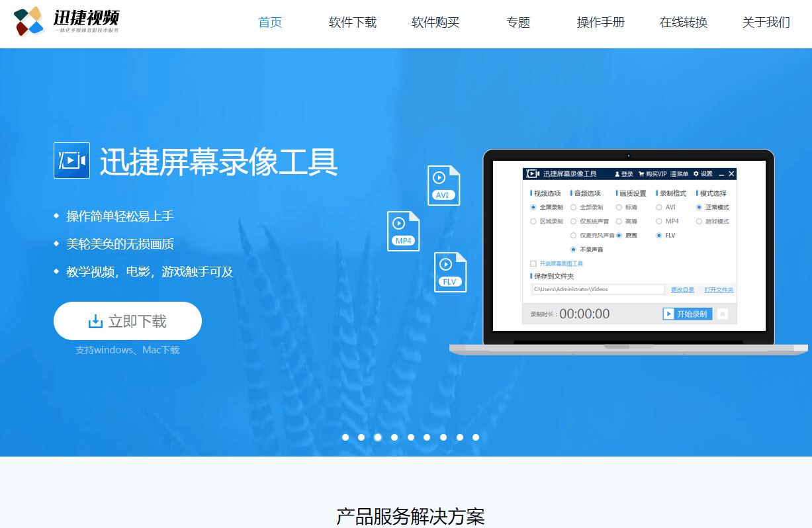
Task: Open the 菜单 menu list icon
Action: click(673, 174)
